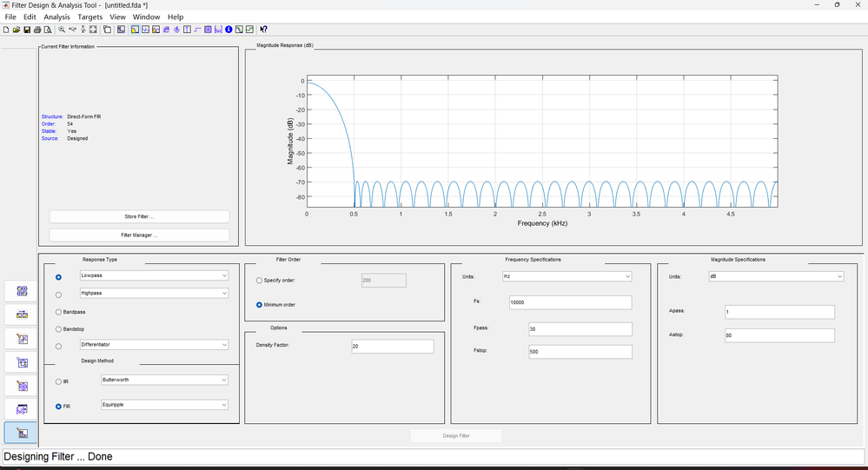Screen dimensions: 868x470
Task: Open the Analysis menu
Action: coord(56,17)
